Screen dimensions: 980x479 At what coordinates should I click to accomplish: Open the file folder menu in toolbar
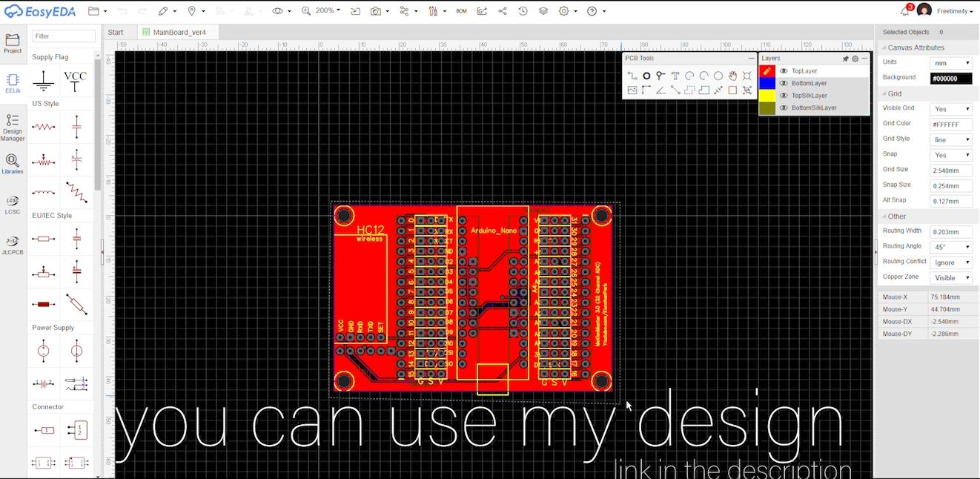tap(97, 11)
